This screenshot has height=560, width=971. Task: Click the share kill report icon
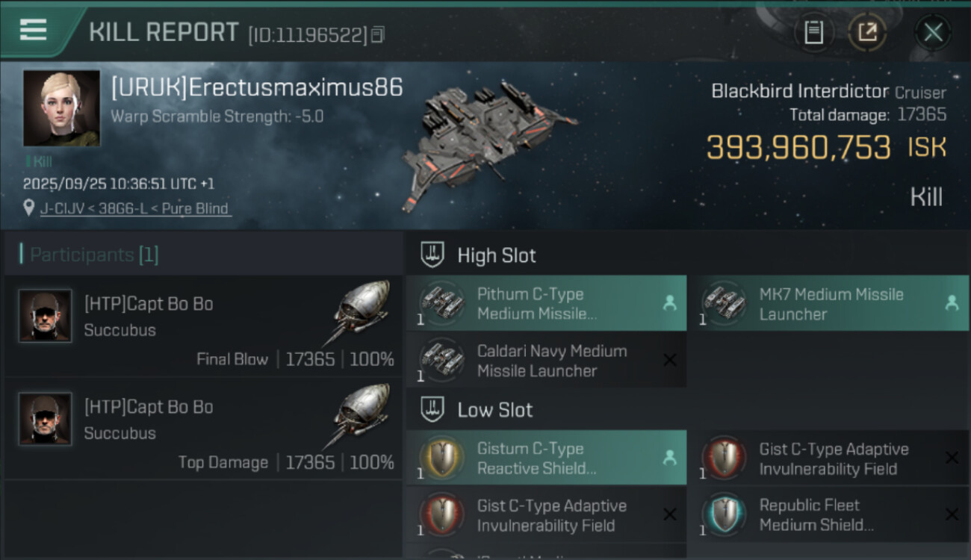click(867, 32)
